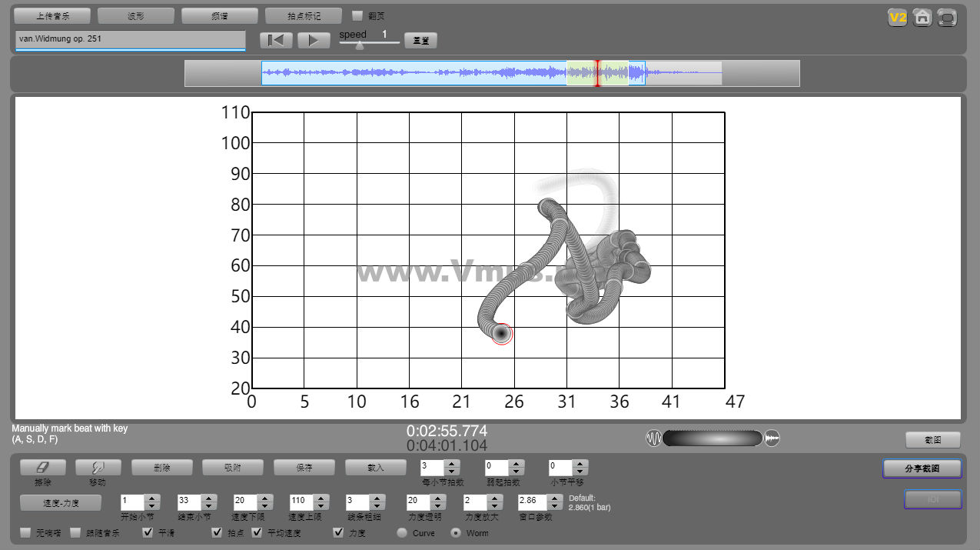Screen dimensions: 980x550
Task: Rewind to start with skip-back button
Action: [x=275, y=41]
